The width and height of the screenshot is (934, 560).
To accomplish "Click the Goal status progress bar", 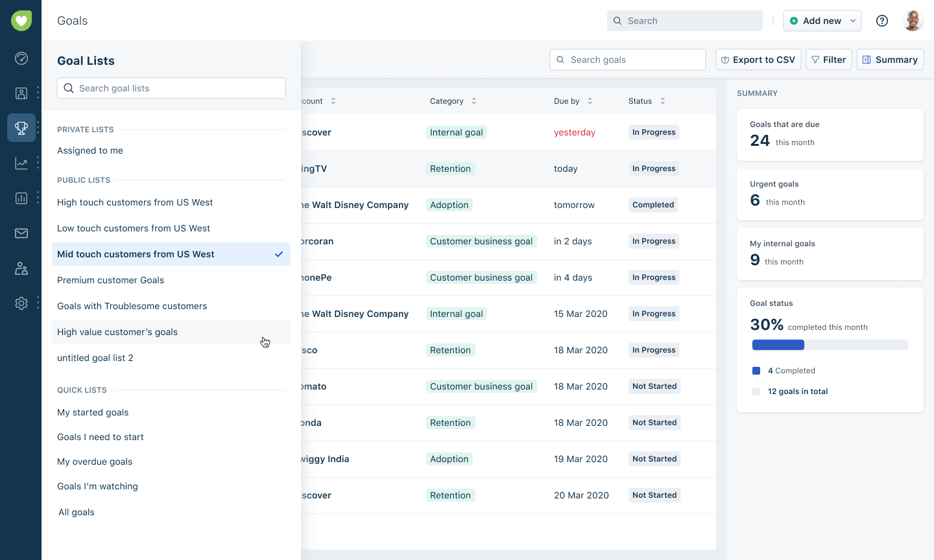I will point(830,344).
